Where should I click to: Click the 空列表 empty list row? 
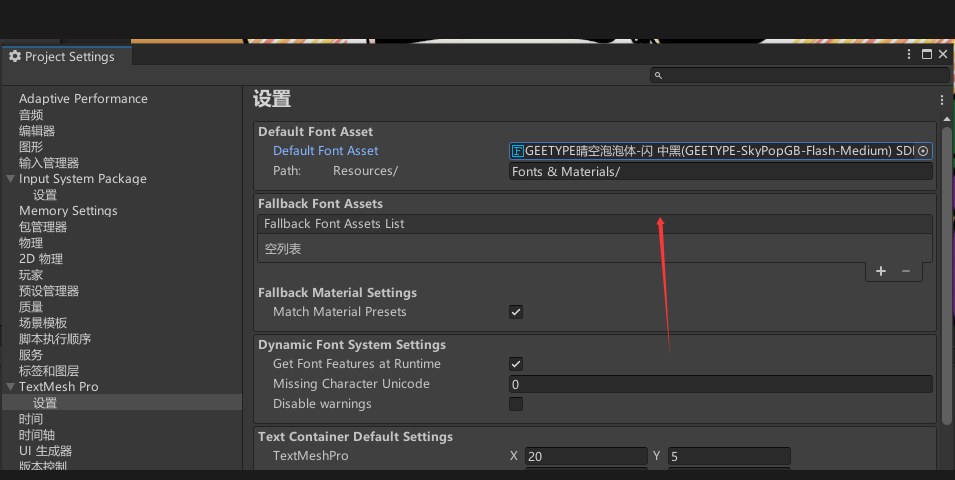tap(594, 249)
